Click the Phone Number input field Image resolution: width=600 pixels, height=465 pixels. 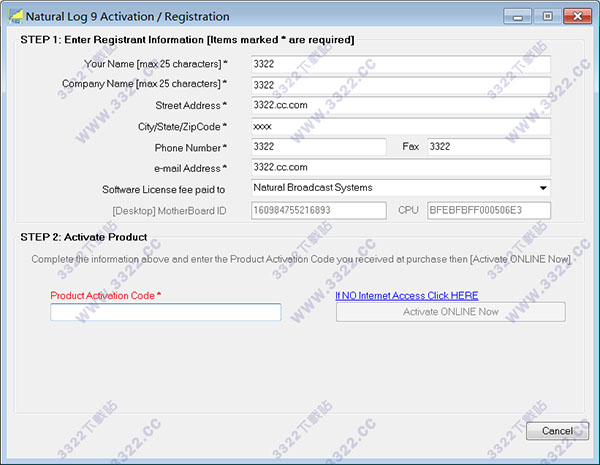319,147
